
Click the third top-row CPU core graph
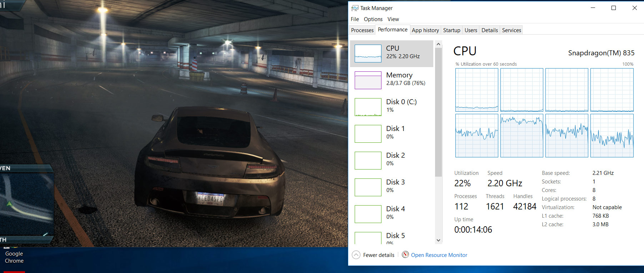click(x=566, y=90)
